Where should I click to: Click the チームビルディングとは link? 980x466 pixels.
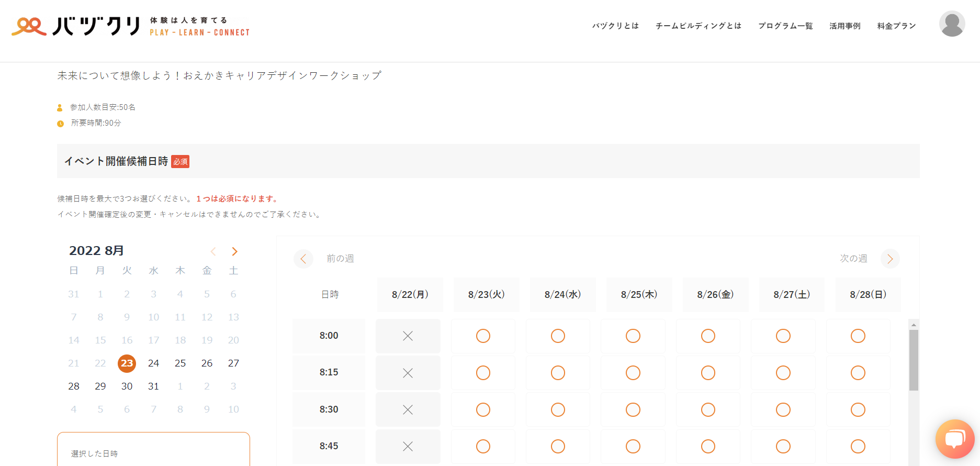point(699,26)
